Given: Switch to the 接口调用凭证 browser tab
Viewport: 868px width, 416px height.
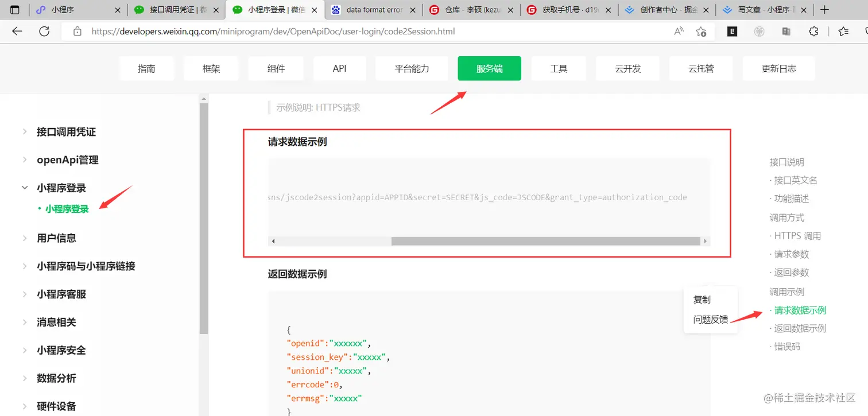Looking at the screenshot, I should pyautogui.click(x=176, y=10).
